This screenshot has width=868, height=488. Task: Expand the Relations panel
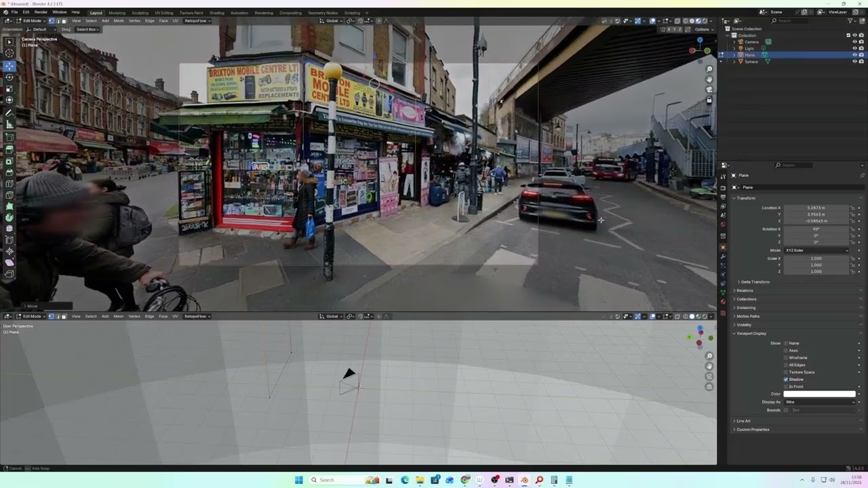click(745, 290)
